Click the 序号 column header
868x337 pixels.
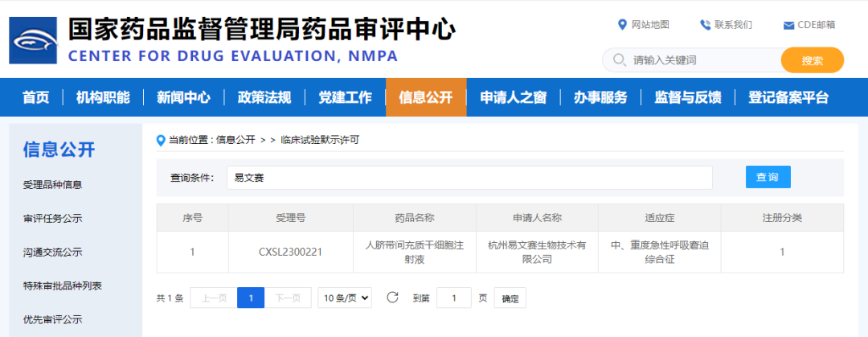[x=192, y=217]
